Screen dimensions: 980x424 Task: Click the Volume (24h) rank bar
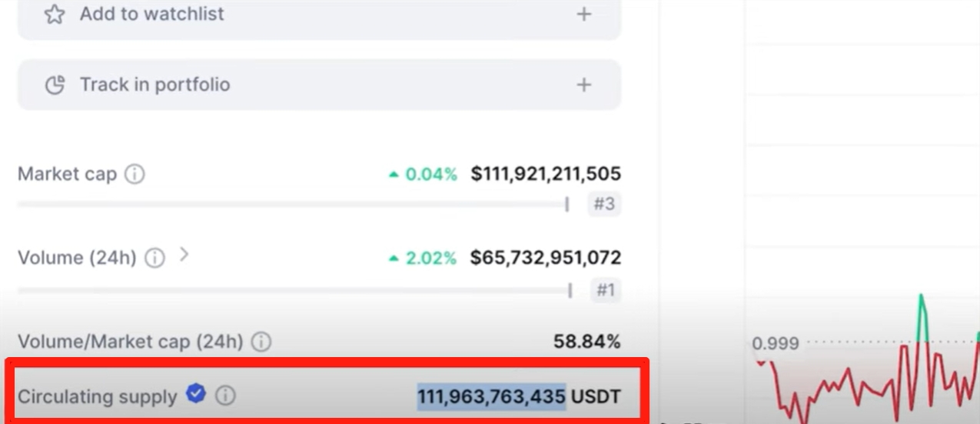[294, 290]
